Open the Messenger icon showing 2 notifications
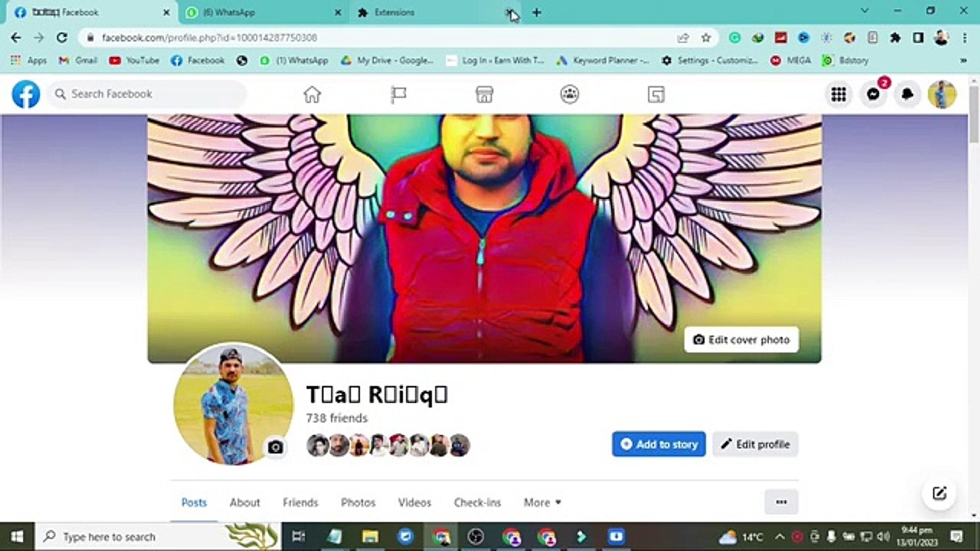This screenshot has height=551, width=980. click(x=874, y=94)
